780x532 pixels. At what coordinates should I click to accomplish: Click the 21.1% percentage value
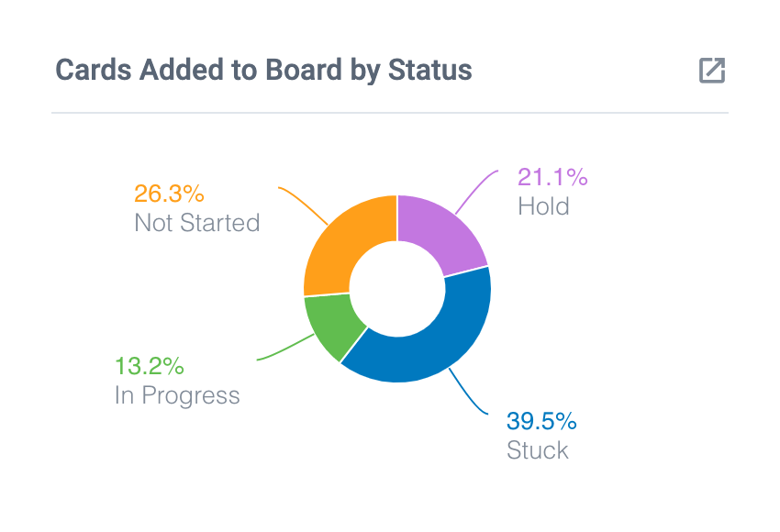click(552, 177)
